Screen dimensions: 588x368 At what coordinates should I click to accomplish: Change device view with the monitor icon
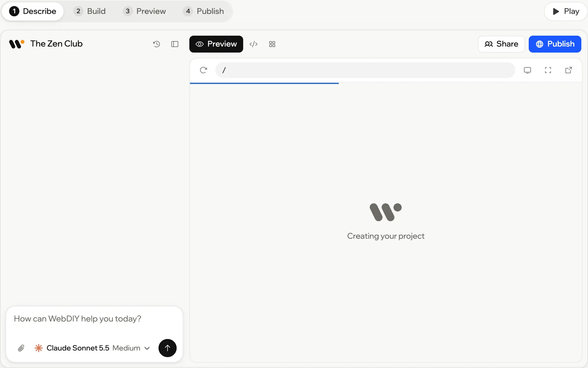point(528,70)
